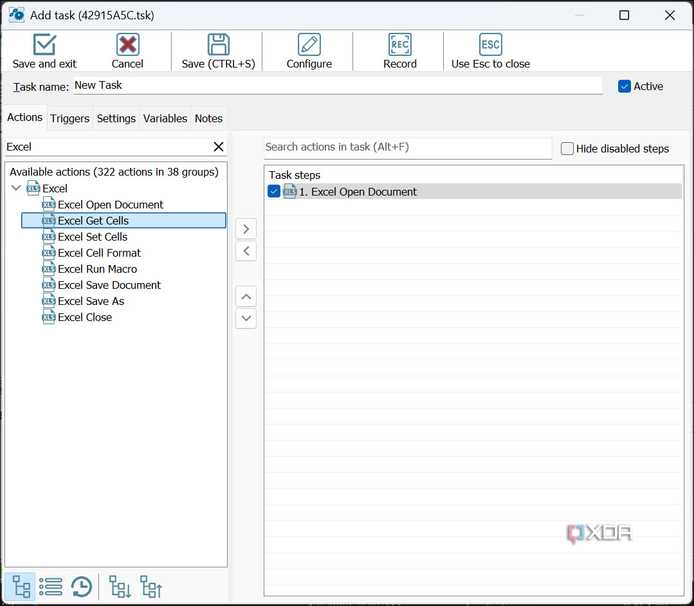Clear the Excel search with the X icon
This screenshot has width=694, height=606.
coord(219,147)
